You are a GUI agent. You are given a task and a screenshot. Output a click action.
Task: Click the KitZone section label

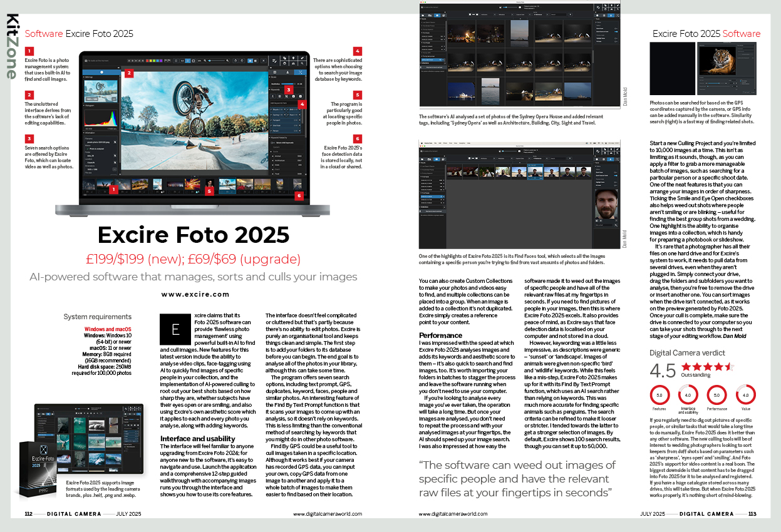tap(11, 48)
